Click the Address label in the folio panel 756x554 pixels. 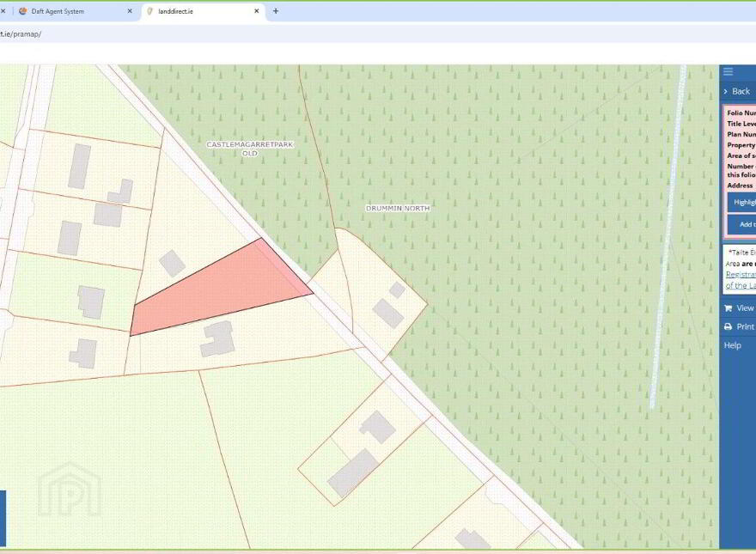point(740,186)
